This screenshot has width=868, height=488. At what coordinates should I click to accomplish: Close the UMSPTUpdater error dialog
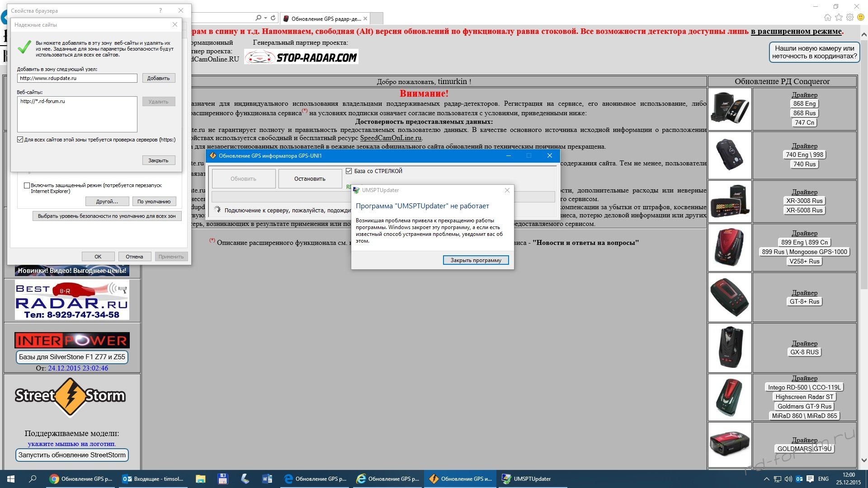pos(507,190)
